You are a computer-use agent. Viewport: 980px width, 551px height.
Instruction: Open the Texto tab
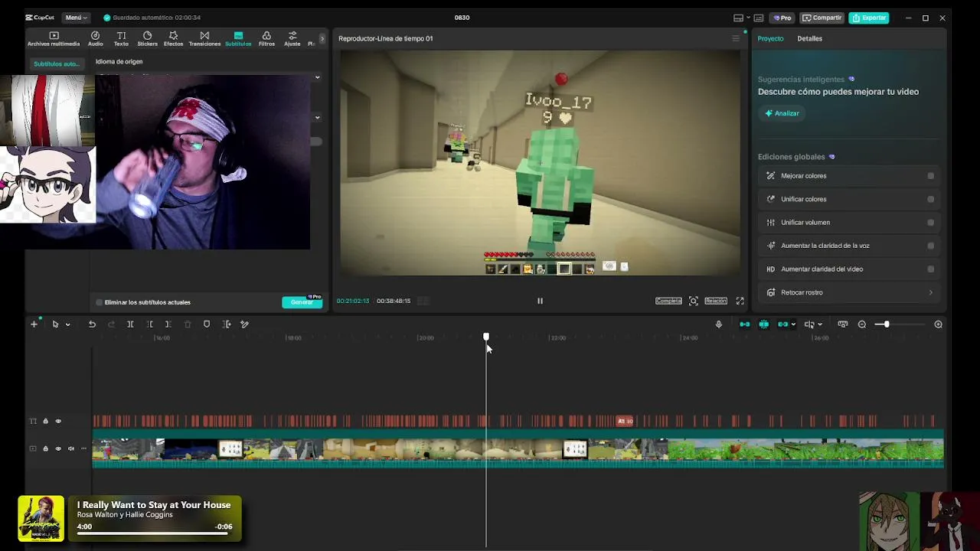121,39
